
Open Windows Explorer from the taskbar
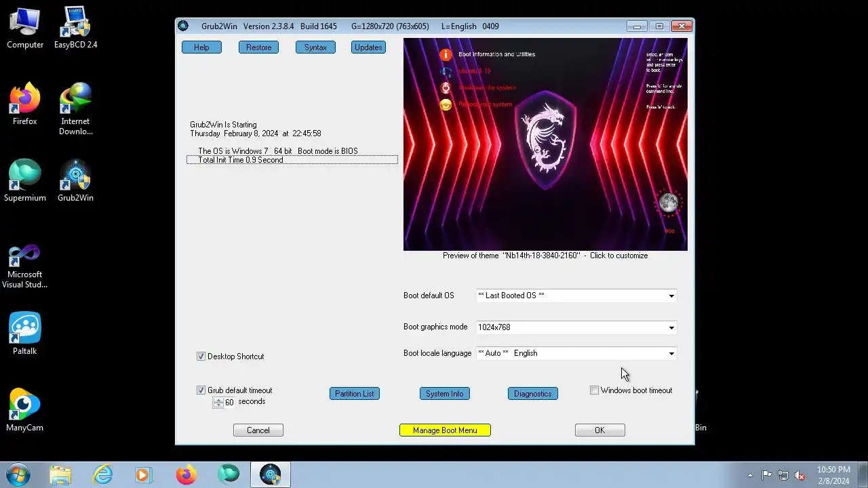[60, 475]
